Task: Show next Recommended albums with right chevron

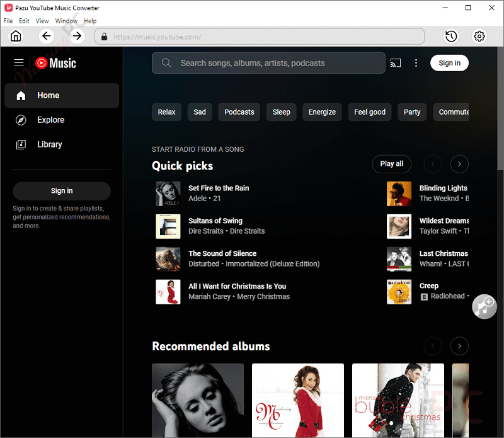Action: (459, 346)
